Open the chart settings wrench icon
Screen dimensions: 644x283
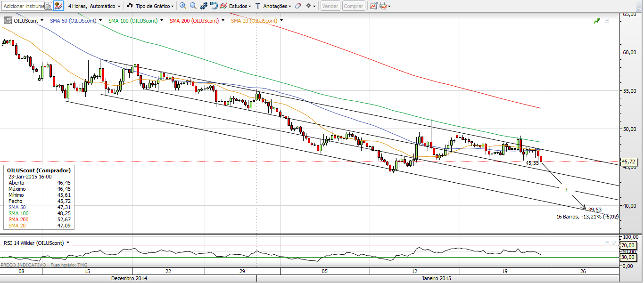(x=373, y=6)
